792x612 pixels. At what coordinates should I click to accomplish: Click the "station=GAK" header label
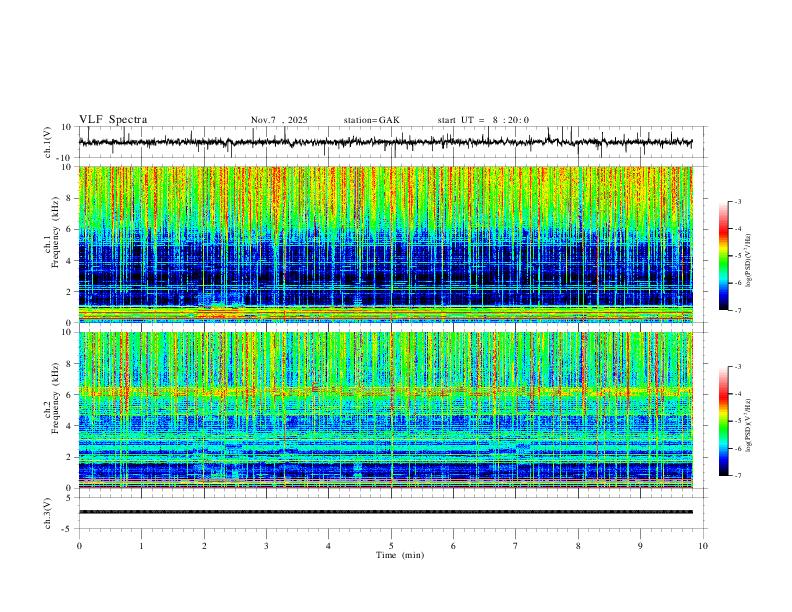click(x=371, y=120)
